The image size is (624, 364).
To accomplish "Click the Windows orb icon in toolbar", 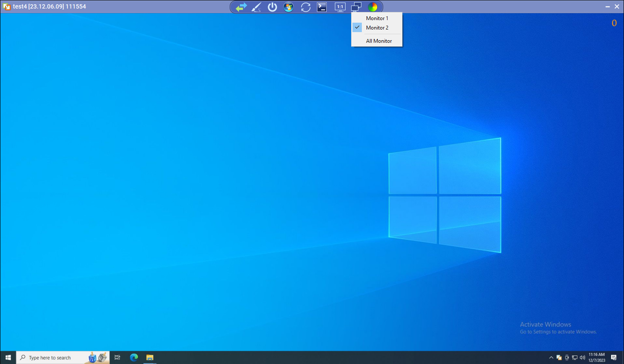I will (x=289, y=7).
